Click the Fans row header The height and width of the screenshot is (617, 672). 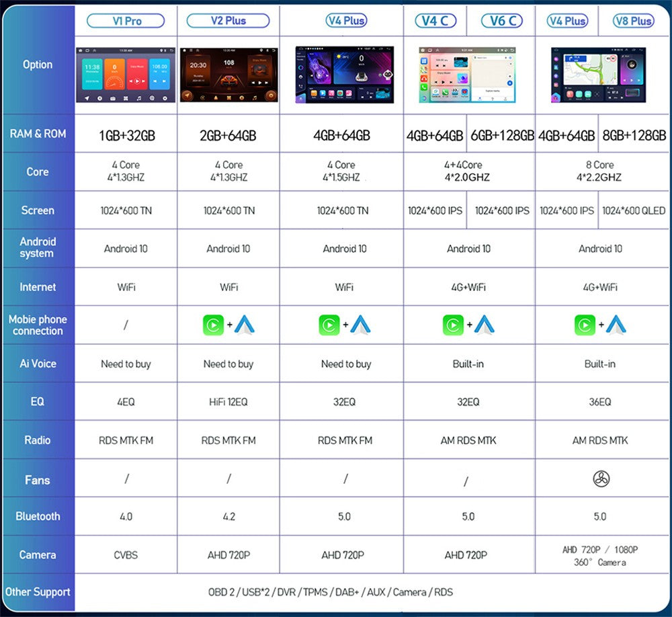[x=38, y=480]
